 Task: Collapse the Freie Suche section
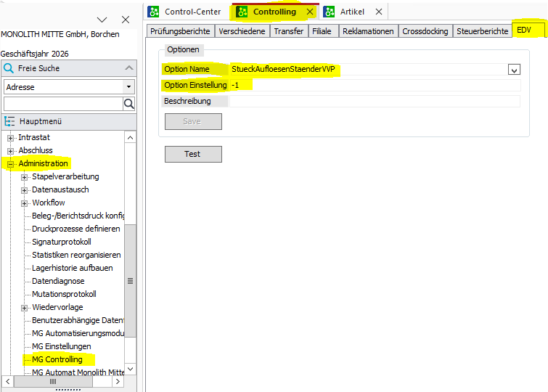click(129, 68)
